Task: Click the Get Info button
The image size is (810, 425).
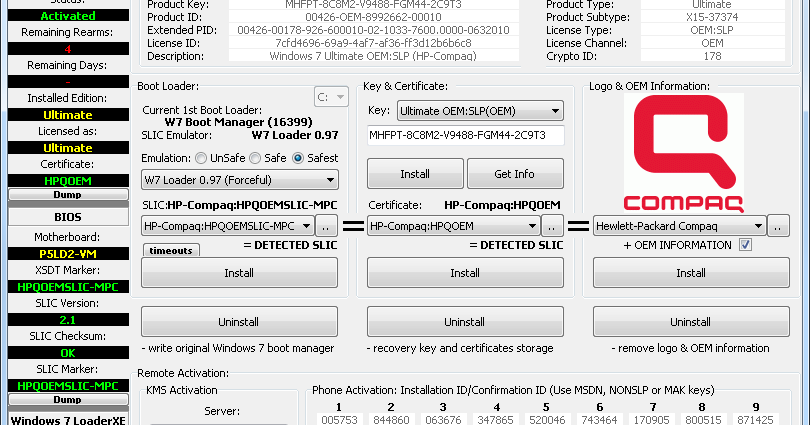Action: [515, 174]
